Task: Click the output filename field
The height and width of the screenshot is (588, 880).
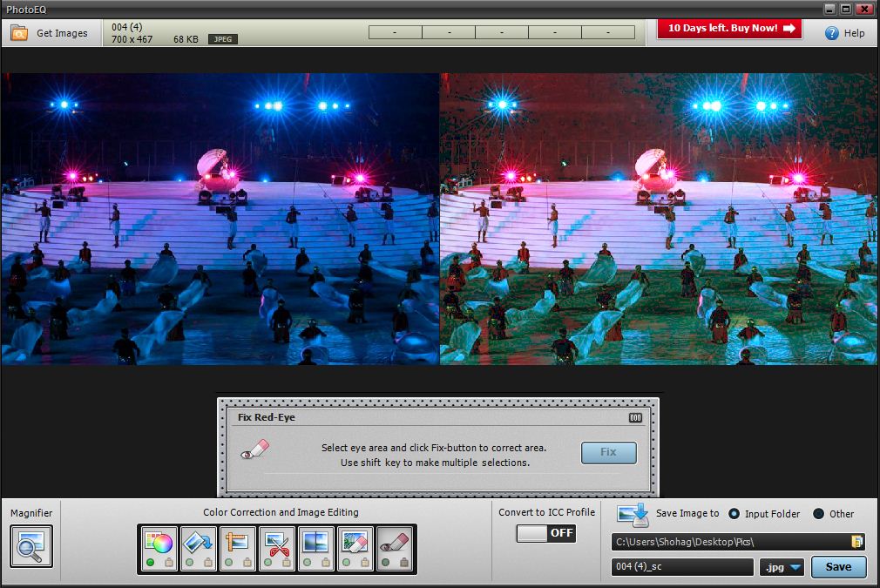Action: tap(682, 568)
